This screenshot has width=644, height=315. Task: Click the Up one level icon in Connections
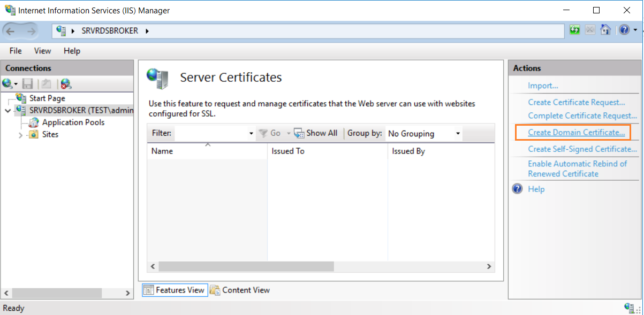[x=47, y=83]
